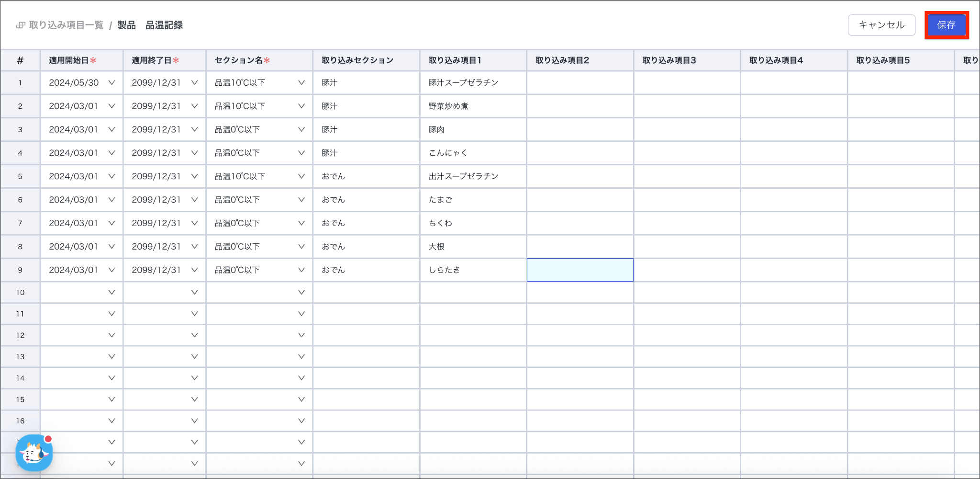Screen dimensions: 980x479
Task: Expand row 1 セクション名 品温10℃以下 dropdown
Action: pos(259,83)
